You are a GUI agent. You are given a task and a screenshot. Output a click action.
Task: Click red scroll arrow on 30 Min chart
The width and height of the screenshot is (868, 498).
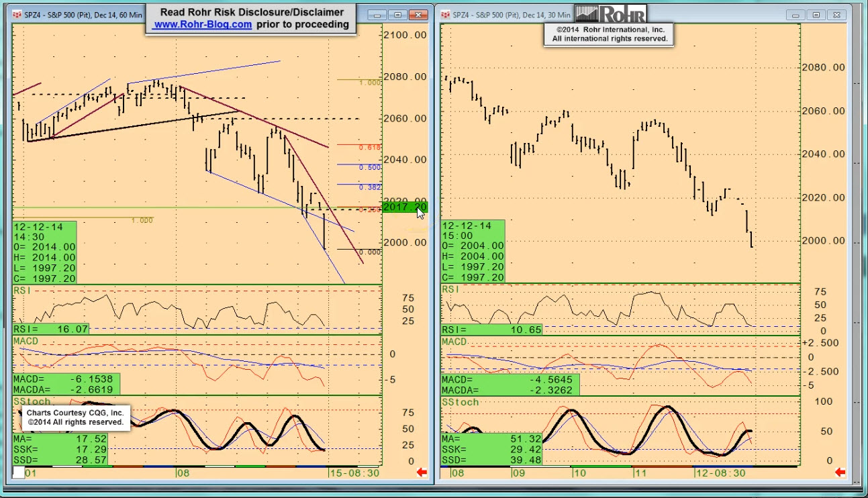(x=840, y=472)
